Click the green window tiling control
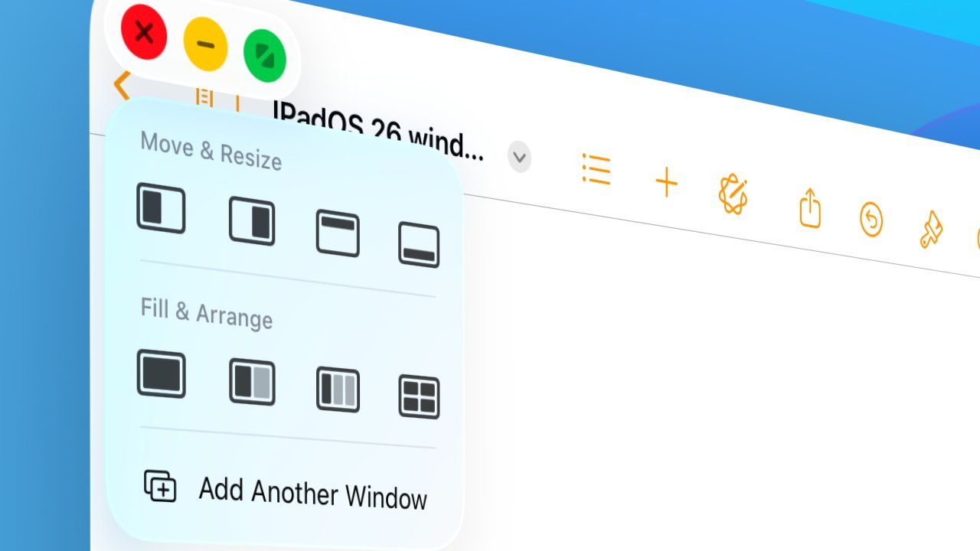This screenshot has width=980, height=551. tap(265, 57)
